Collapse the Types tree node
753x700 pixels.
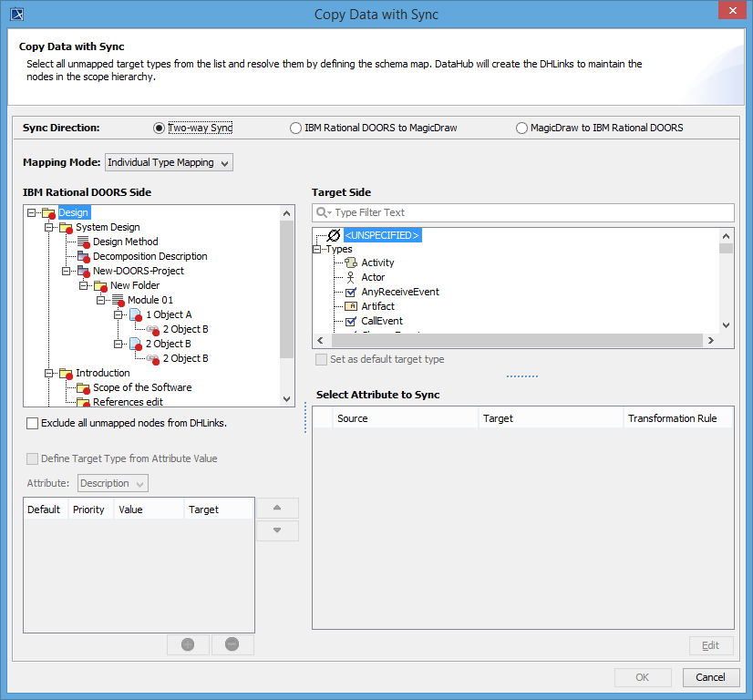point(317,249)
